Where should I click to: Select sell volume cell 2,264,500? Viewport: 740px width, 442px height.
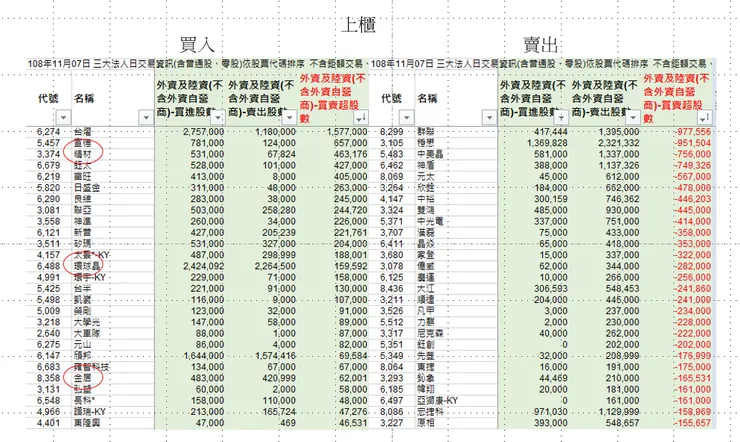276,266
